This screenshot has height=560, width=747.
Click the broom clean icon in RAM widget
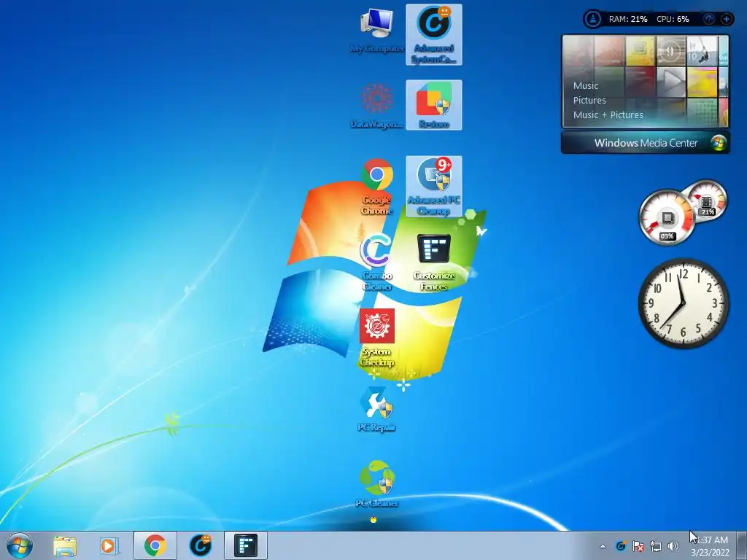pyautogui.click(x=592, y=19)
